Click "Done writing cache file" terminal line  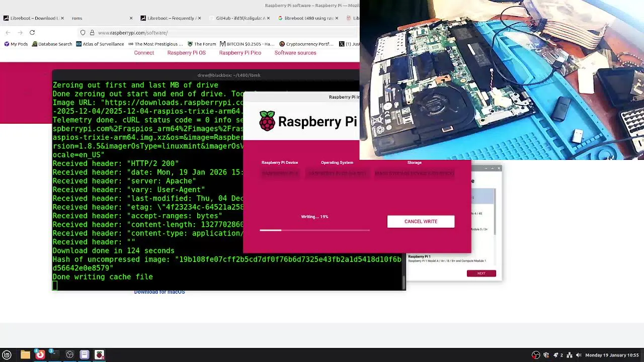(x=103, y=277)
